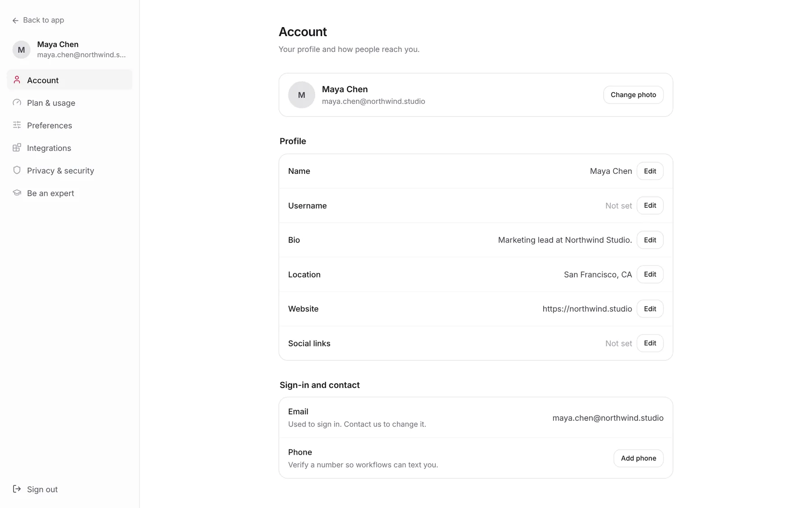Switch to Integrations settings
Viewport: 812px width, 508px height.
(x=70, y=148)
